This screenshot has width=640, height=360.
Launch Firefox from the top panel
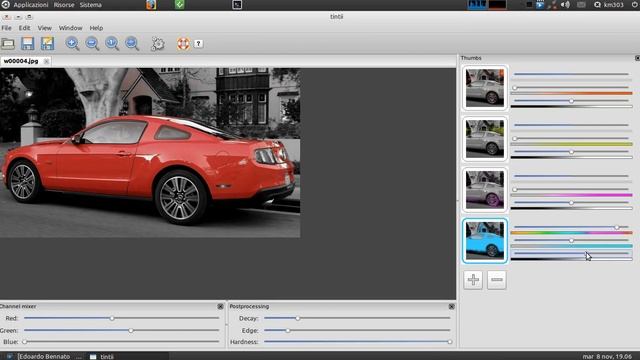pos(151,4)
